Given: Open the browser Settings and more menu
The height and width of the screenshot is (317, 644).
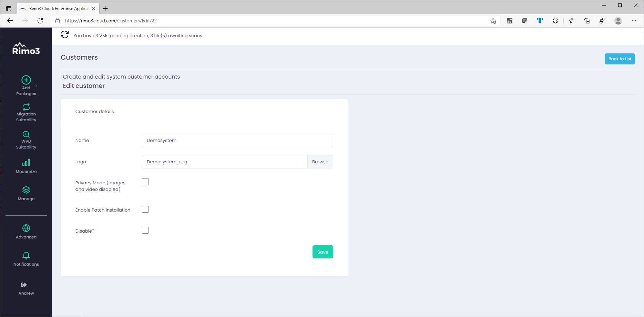Looking at the screenshot, I should tap(634, 21).
